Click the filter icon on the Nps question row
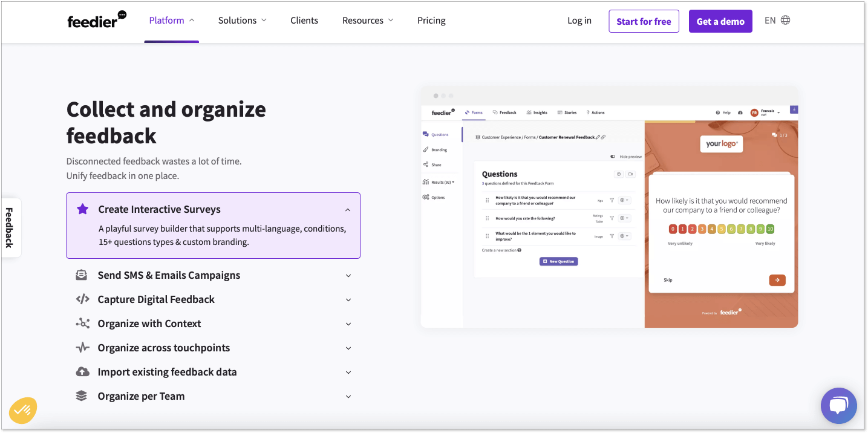This screenshot has width=868, height=433. click(x=612, y=200)
